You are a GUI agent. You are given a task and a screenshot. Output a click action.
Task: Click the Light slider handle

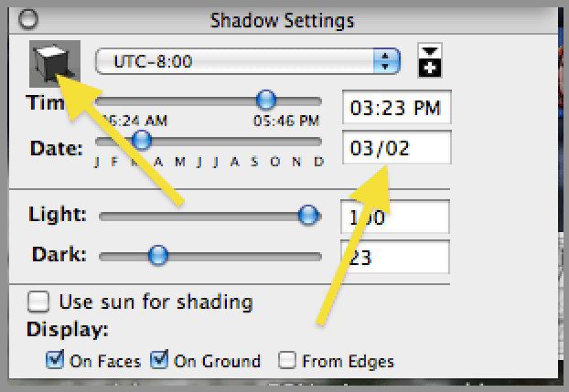click(x=308, y=215)
